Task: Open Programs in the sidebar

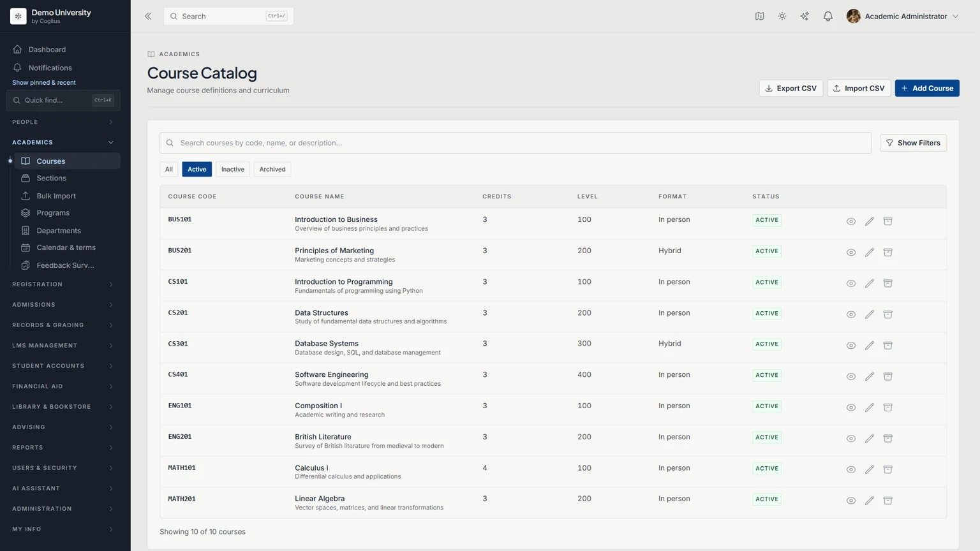Action: click(66, 213)
